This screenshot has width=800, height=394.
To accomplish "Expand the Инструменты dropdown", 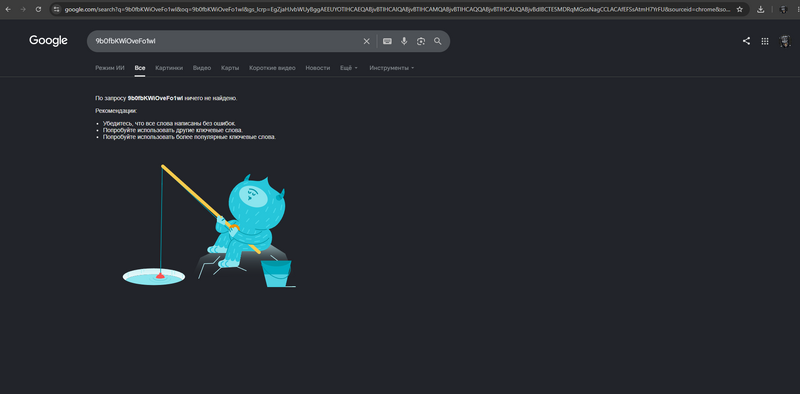I will pyautogui.click(x=391, y=68).
